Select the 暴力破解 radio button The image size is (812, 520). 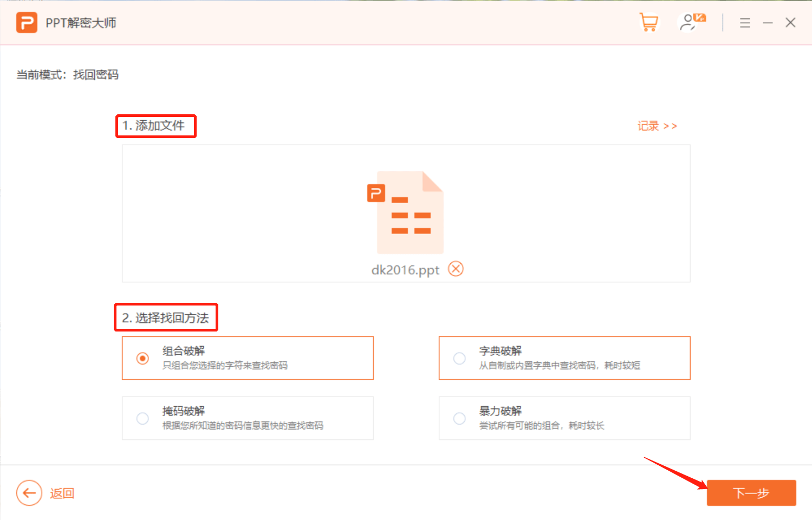point(459,419)
